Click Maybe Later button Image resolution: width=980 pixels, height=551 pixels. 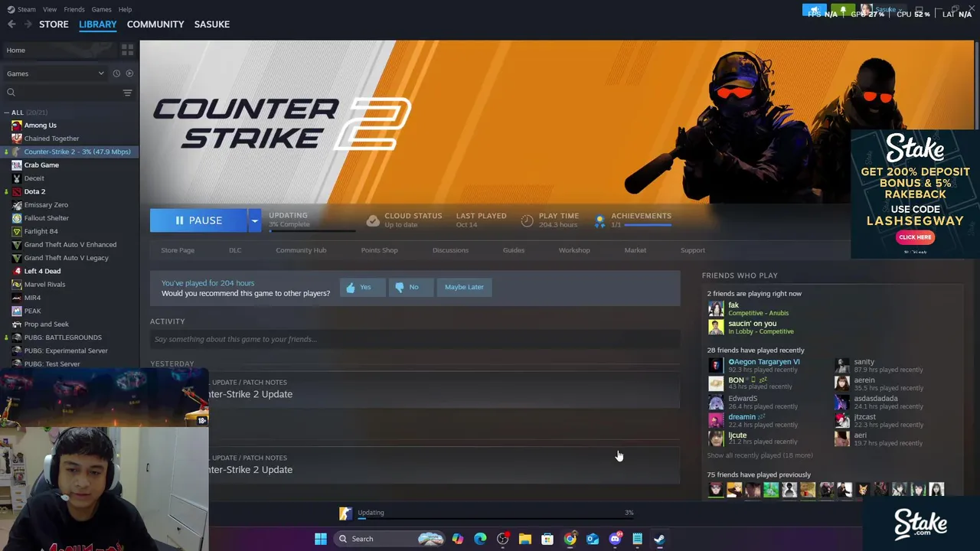coord(464,287)
